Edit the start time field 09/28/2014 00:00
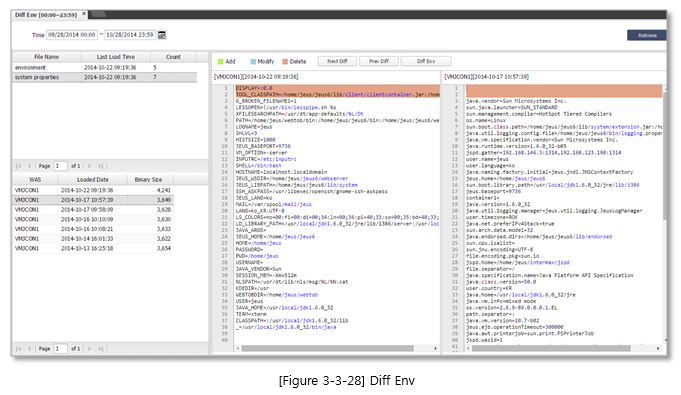Image resolution: width=681 pixels, height=395 pixels. click(72, 35)
